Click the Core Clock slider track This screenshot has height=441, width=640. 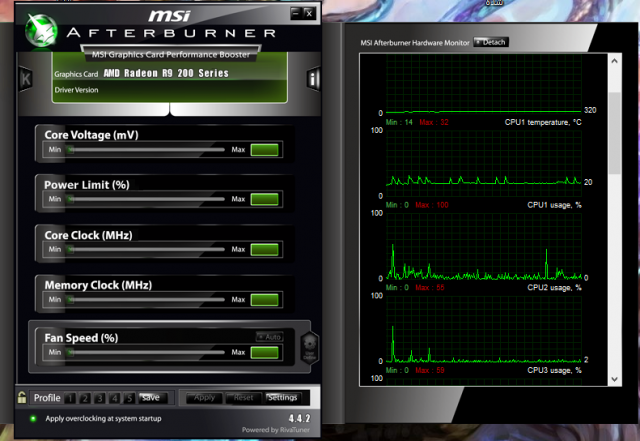coord(146,250)
